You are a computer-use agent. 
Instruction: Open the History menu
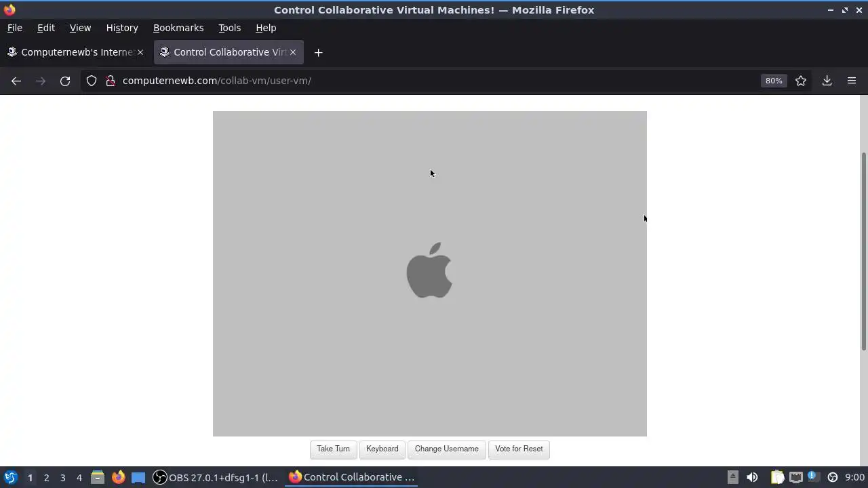(122, 28)
